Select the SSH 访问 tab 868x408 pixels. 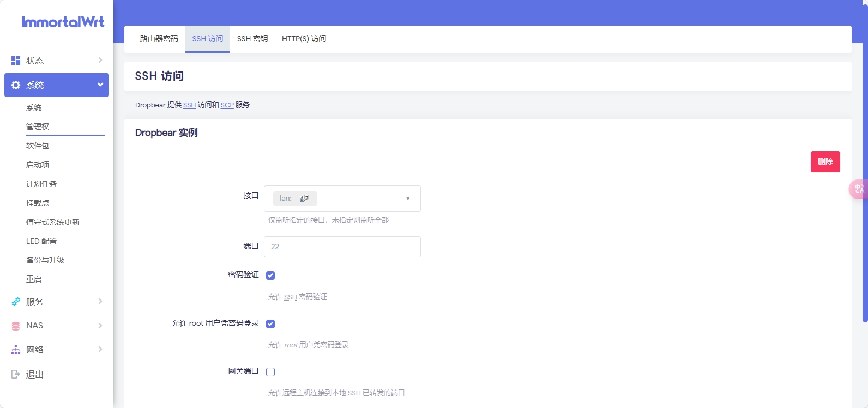(208, 39)
